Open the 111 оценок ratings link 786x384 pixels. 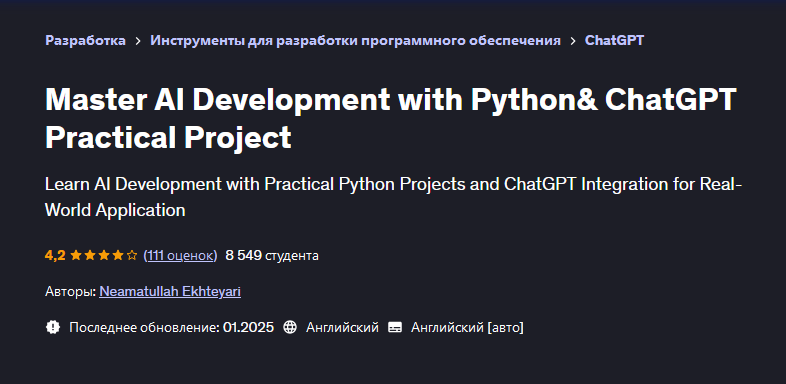(x=180, y=255)
